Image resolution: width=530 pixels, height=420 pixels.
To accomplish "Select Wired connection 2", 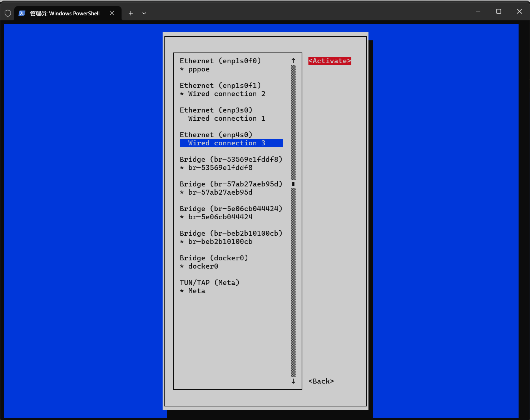I will point(227,94).
